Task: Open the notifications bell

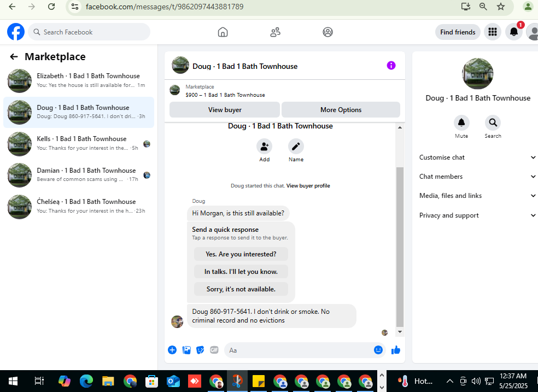Action: point(513,32)
